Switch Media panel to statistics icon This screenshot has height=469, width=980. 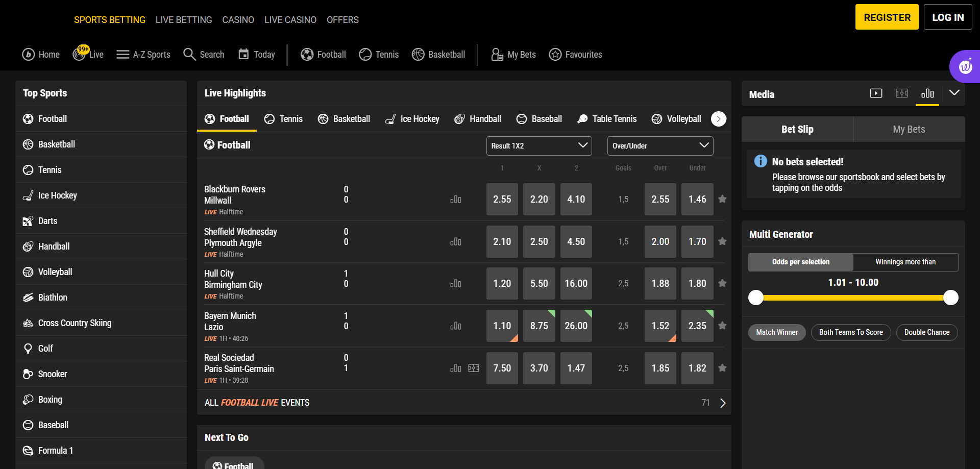[x=927, y=93]
